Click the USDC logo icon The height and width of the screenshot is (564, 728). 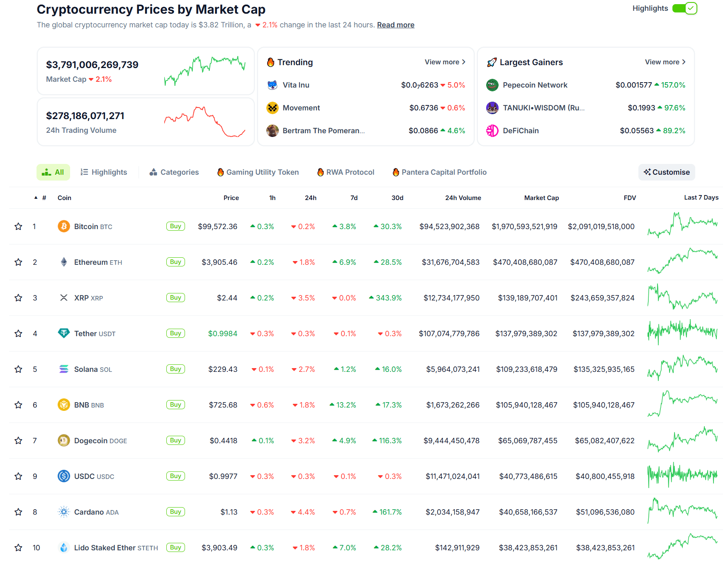(x=63, y=476)
